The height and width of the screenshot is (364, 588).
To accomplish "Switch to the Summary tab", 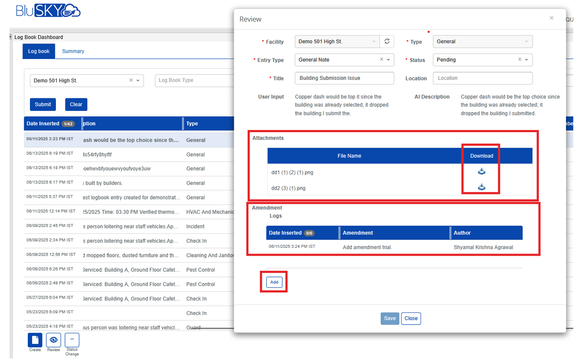I will pyautogui.click(x=73, y=51).
